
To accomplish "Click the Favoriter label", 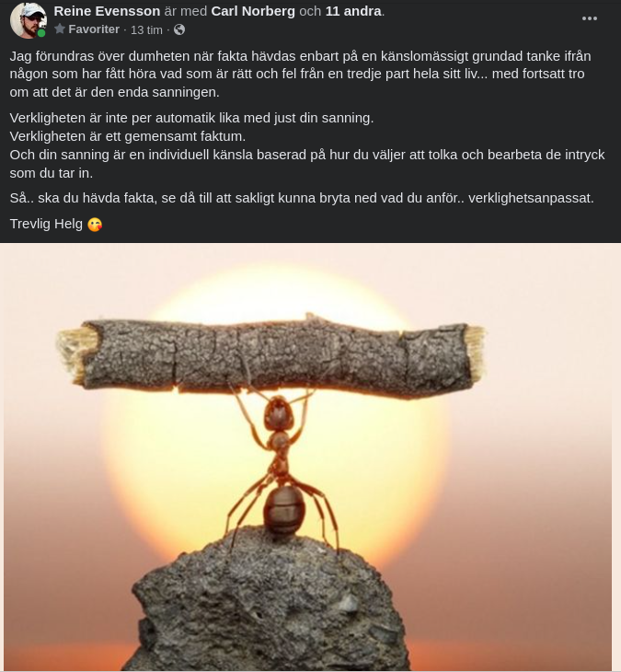I will coord(94,29).
